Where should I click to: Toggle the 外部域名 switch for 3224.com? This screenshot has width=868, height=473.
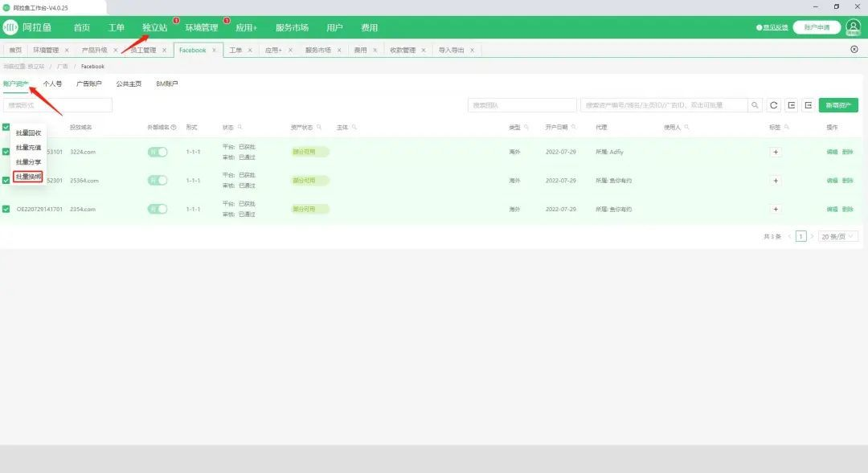(158, 152)
